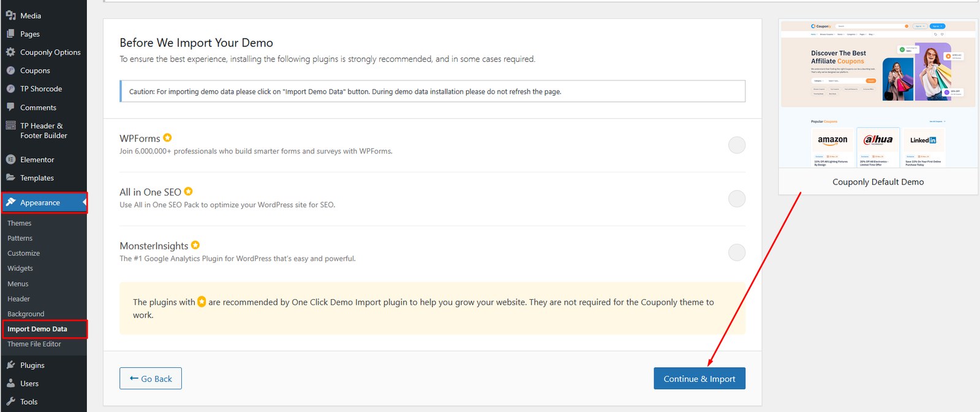
Task: Click the Go Back button
Action: (x=151, y=379)
